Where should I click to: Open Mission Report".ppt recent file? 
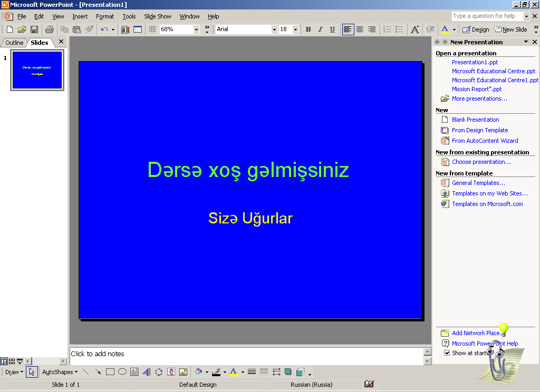click(477, 89)
